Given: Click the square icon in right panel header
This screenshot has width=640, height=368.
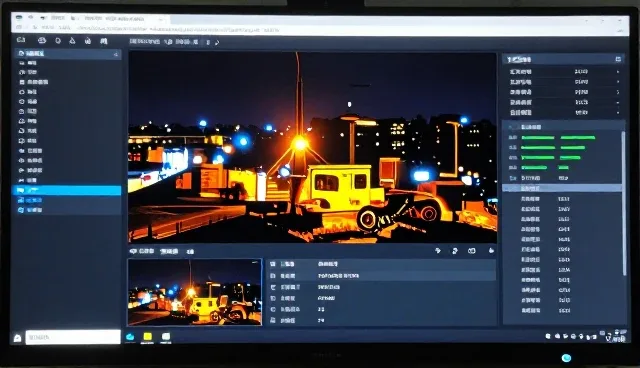Looking at the screenshot, I should (x=618, y=59).
